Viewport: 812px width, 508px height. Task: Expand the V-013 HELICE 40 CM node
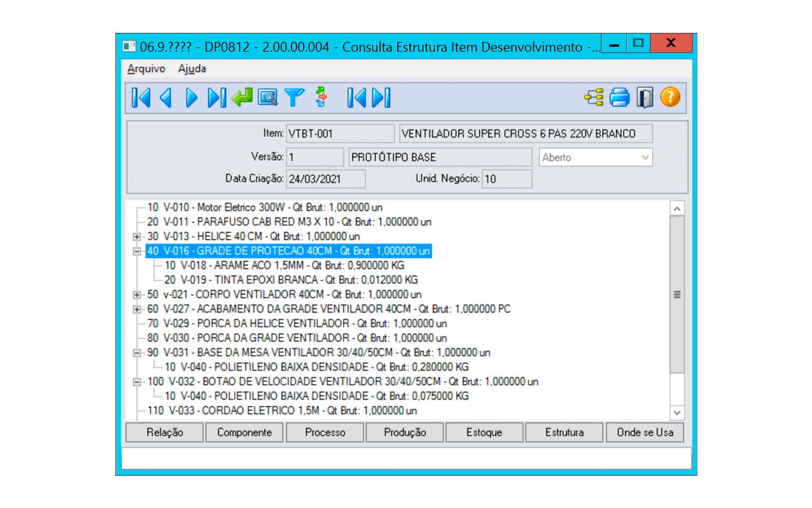click(x=137, y=237)
